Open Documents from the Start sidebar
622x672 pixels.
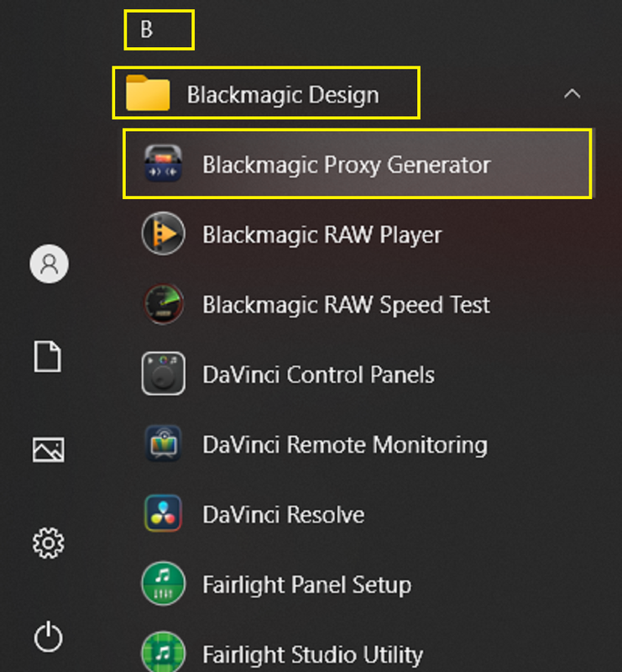tap(48, 356)
